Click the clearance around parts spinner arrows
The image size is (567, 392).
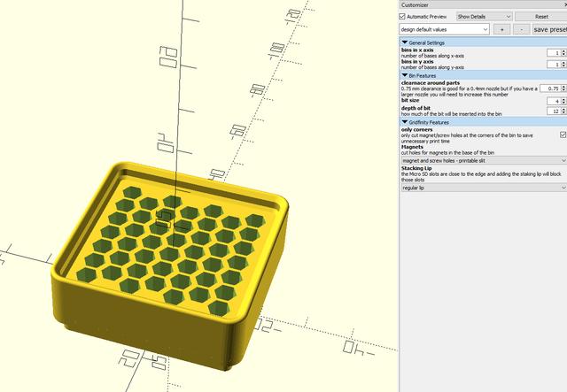pyautogui.click(x=563, y=88)
